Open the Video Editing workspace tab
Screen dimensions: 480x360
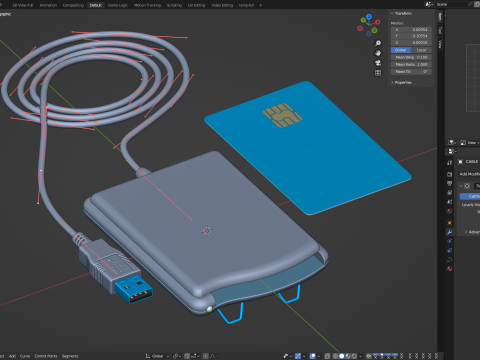[x=222, y=5]
